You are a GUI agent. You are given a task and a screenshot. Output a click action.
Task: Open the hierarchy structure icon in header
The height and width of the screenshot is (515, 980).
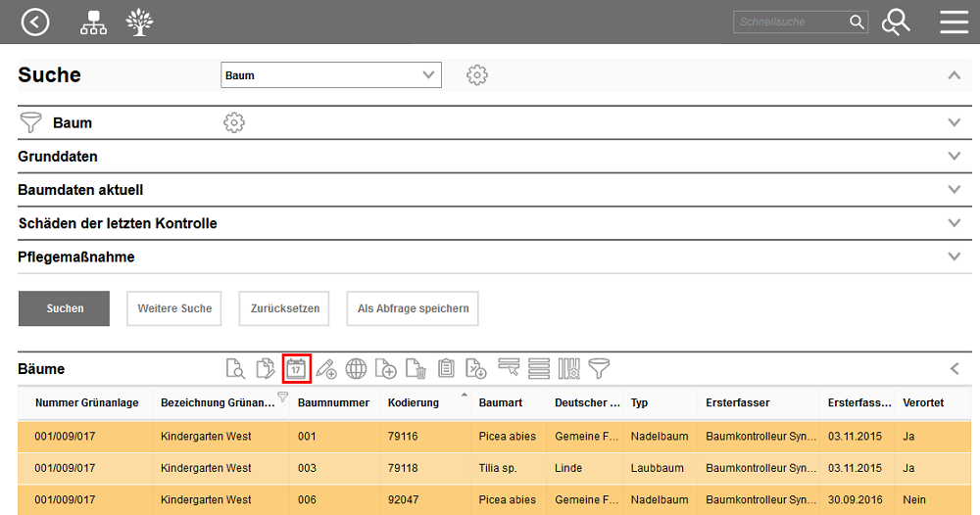tap(93, 23)
